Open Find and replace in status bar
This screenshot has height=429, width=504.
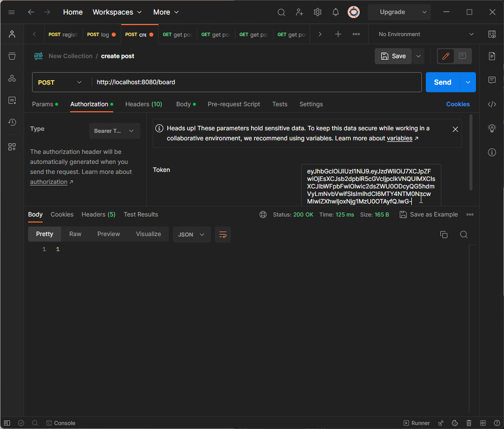pyautogui.click(x=35, y=423)
